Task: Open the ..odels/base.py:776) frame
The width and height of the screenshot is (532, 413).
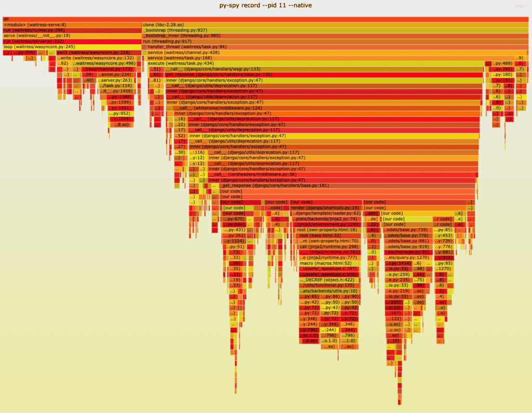Action: click(x=408, y=235)
